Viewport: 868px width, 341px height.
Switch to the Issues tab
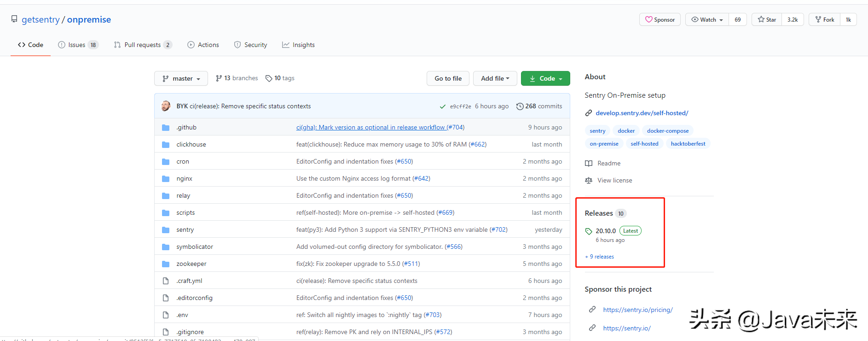[78, 45]
